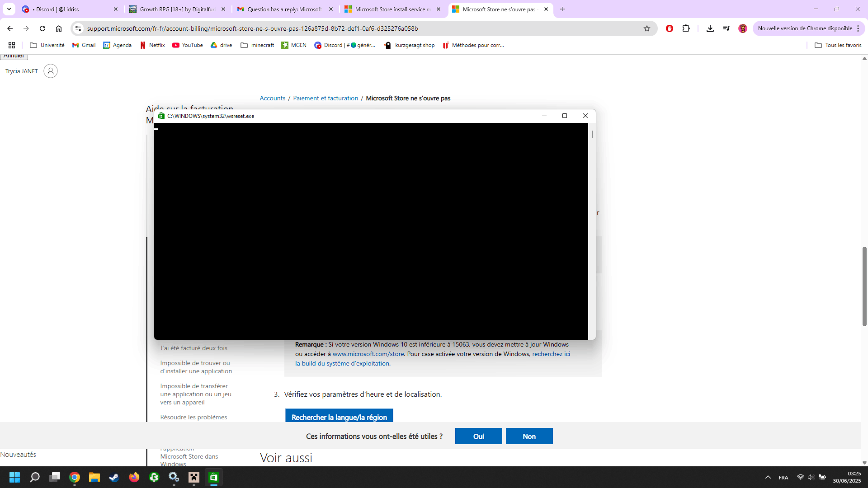Click the home button icon
Viewport: 868px width, 488px height.
(x=59, y=28)
